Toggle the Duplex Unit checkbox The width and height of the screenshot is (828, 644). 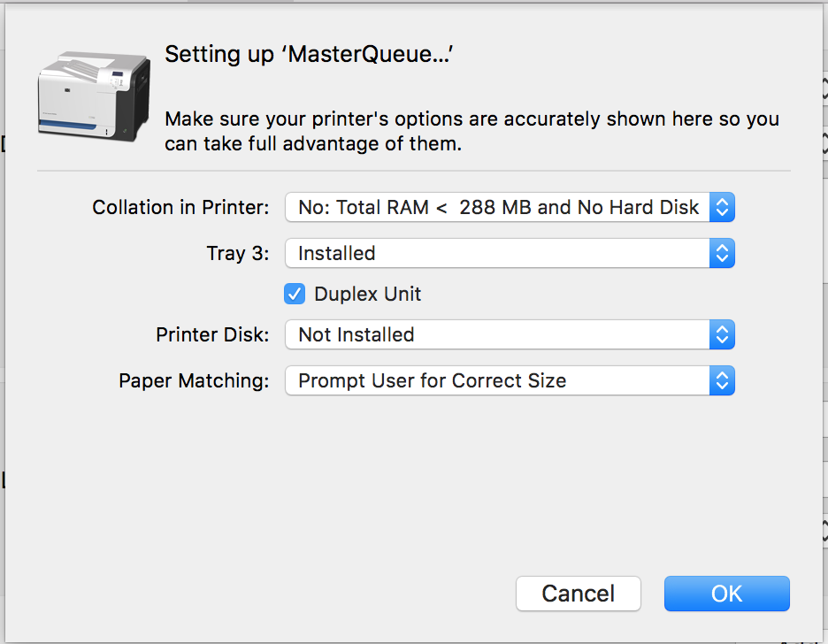[295, 294]
